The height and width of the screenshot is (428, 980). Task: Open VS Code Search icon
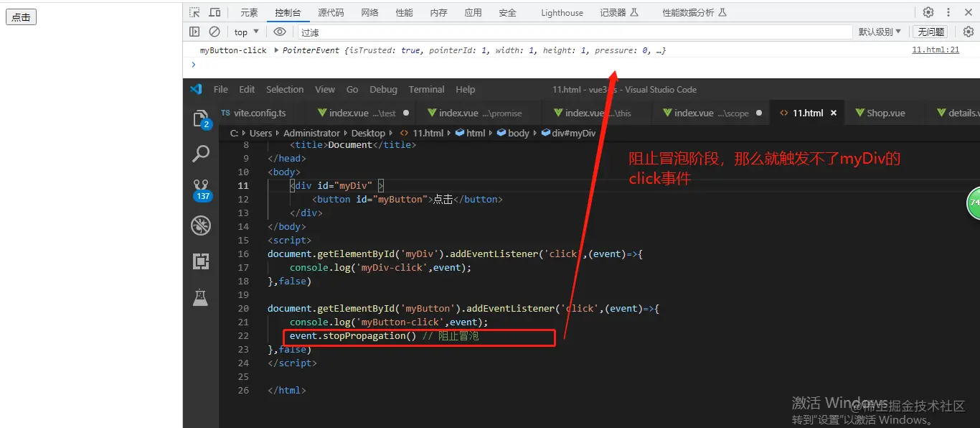pyautogui.click(x=201, y=154)
